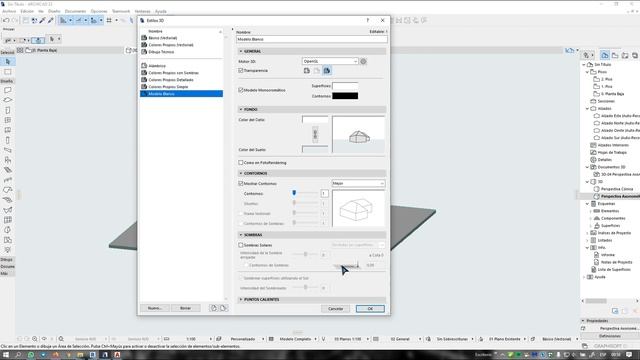Collapse the GENERAL section
Image resolution: width=640 pixels, height=360 pixels.
point(241,51)
